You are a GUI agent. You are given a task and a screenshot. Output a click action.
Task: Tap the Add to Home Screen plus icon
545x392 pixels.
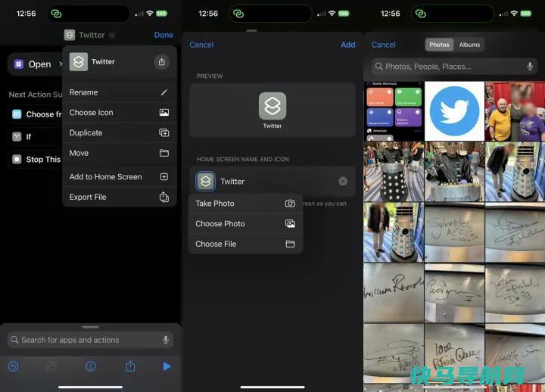click(x=164, y=176)
